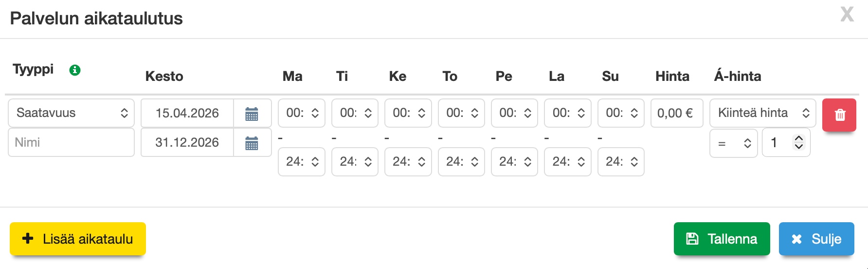Image resolution: width=868 pixels, height=269 pixels.
Task: Select Monday start time dropdown
Action: pos(302,113)
